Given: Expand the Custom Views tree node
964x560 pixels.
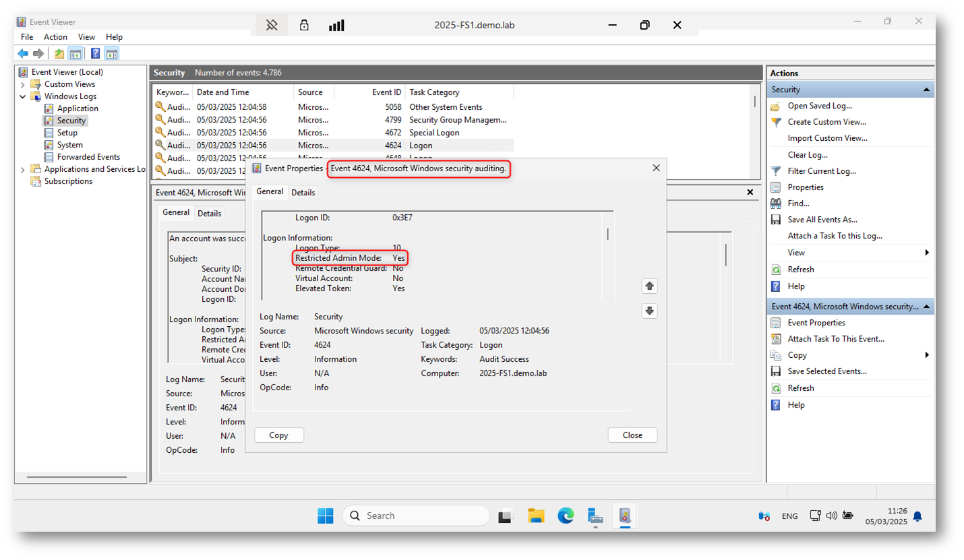Looking at the screenshot, I should (22, 84).
